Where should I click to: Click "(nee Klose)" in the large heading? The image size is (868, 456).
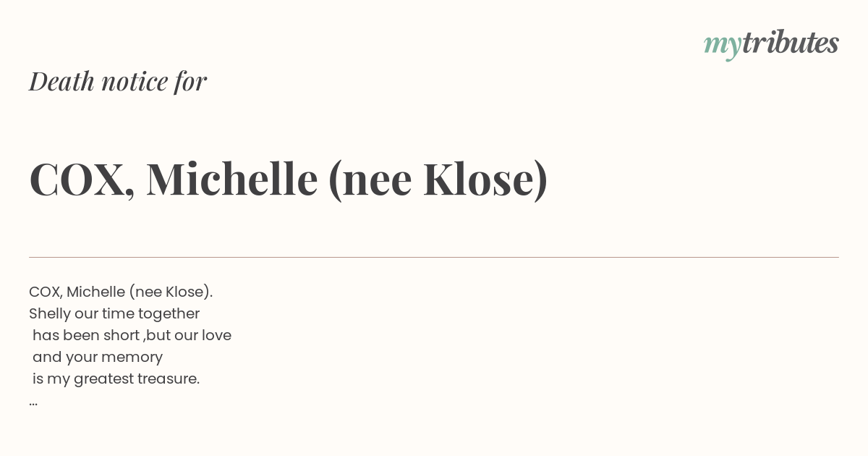[x=438, y=180]
